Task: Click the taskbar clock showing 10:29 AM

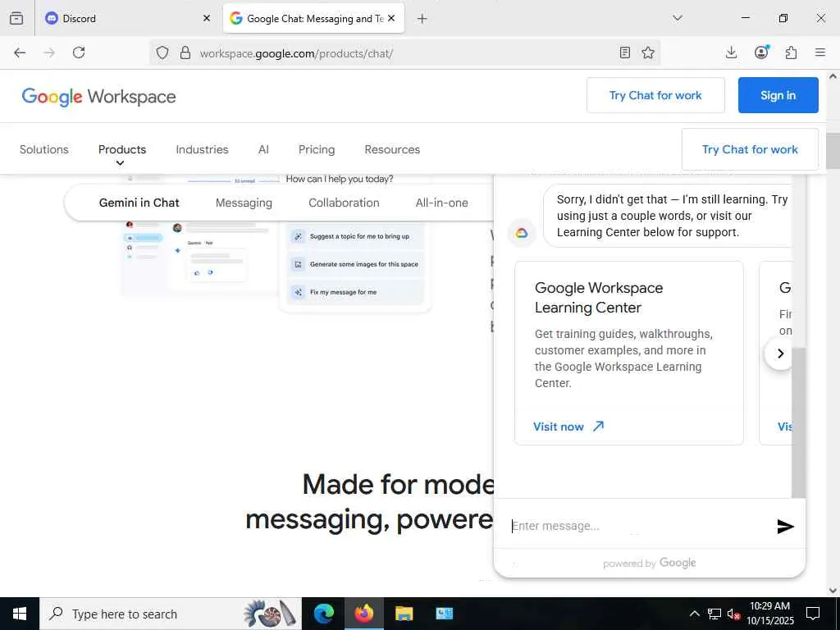Action: pyautogui.click(x=769, y=614)
